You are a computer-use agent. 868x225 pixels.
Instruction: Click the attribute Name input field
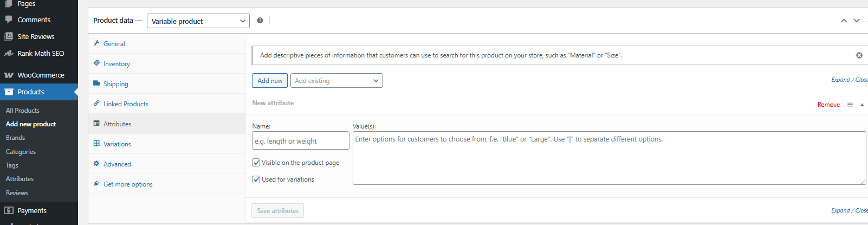300,141
